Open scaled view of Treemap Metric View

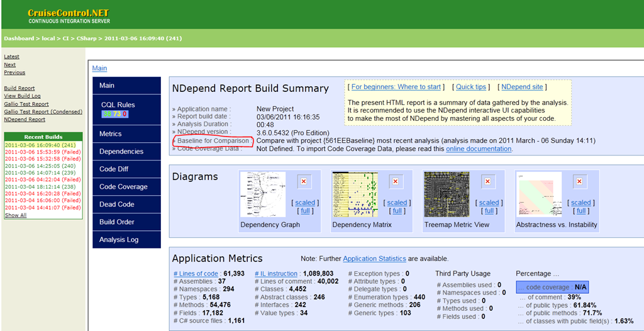click(489, 203)
